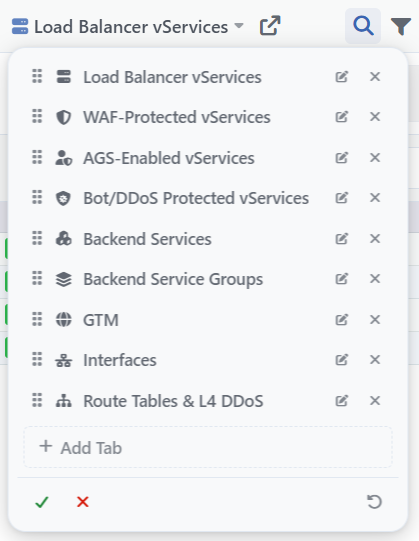Click the Add Tab button
This screenshot has width=419, height=541.
(208, 447)
